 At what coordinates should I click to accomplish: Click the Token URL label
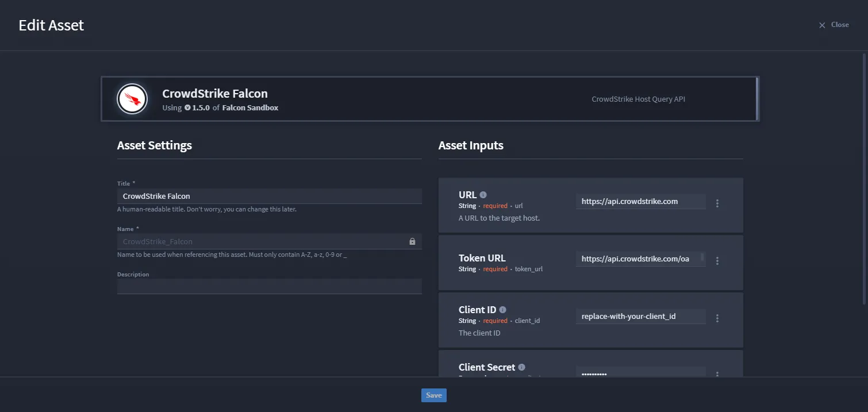tap(482, 258)
